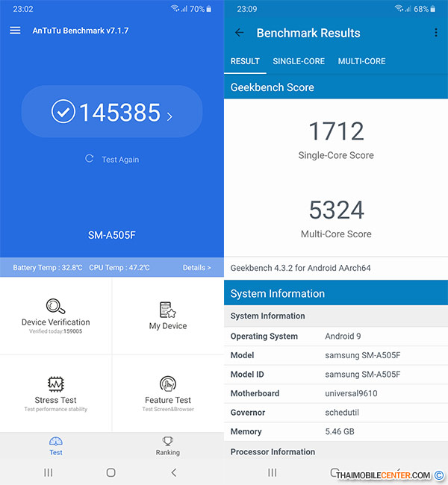
Task: Tap the 1712 Single-Core Score
Action: pyautogui.click(x=336, y=132)
